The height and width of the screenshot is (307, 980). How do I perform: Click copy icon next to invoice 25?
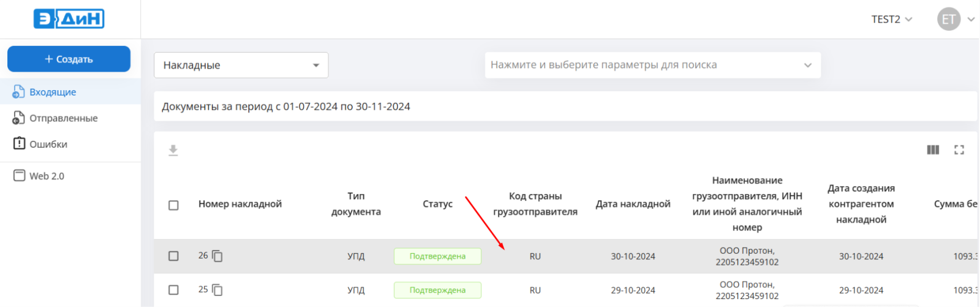[217, 290]
